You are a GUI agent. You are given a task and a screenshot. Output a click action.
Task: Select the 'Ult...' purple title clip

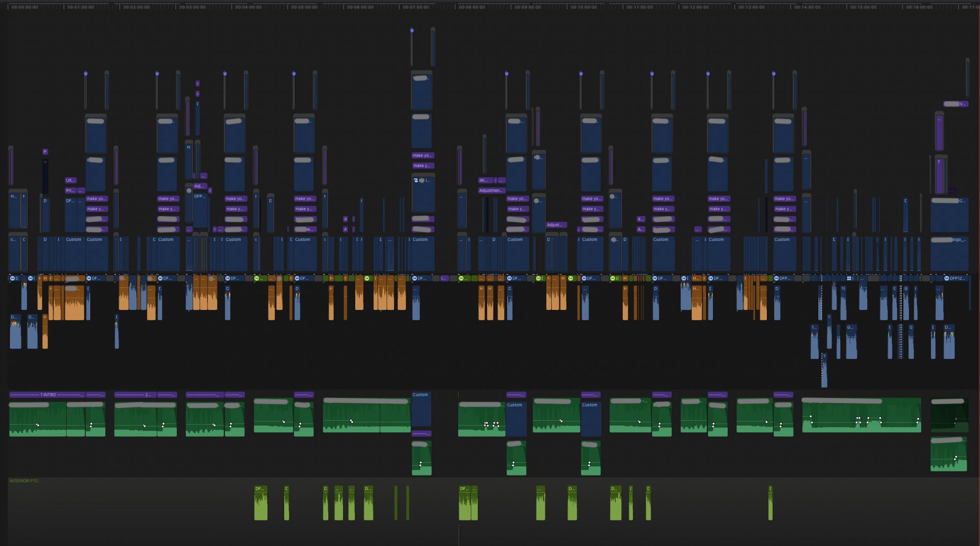click(x=71, y=180)
